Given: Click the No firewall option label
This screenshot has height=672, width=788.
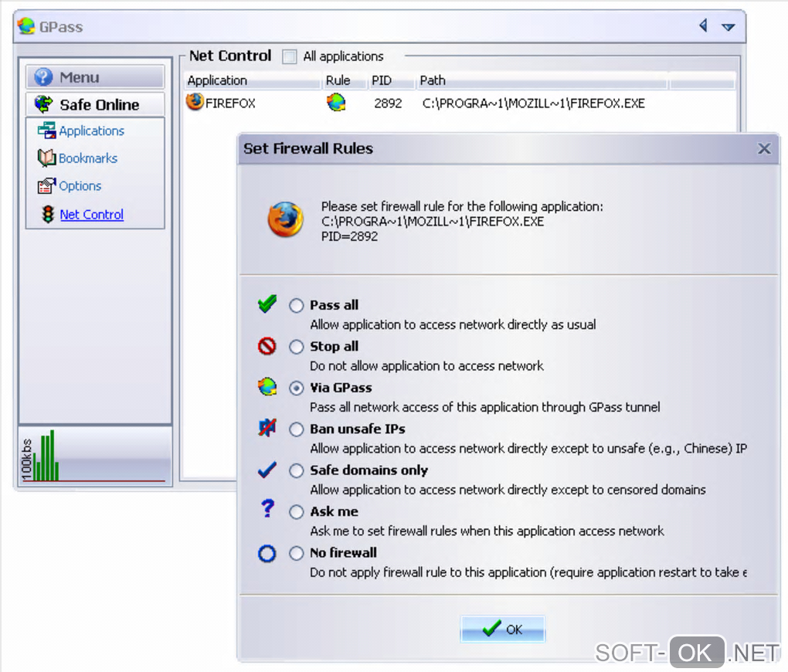Looking at the screenshot, I should pyautogui.click(x=343, y=552).
